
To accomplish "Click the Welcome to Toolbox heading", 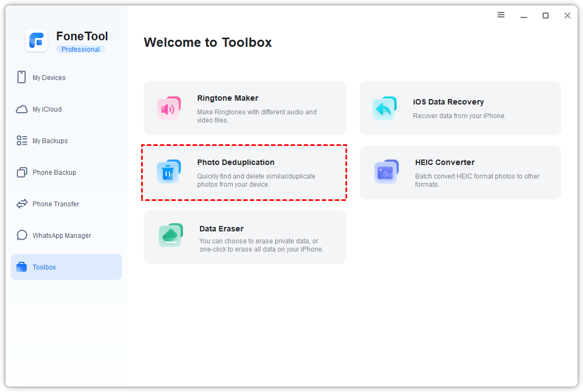I will (208, 42).
